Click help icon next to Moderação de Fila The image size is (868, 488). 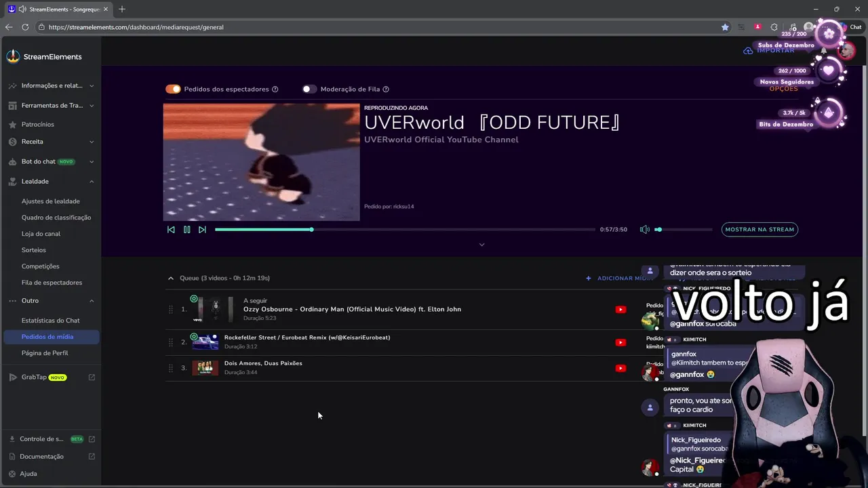pos(386,89)
